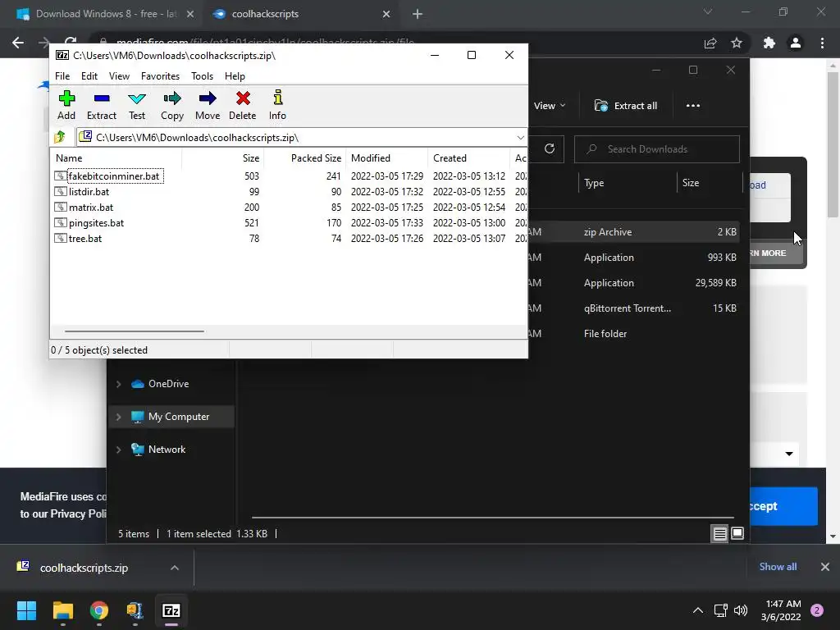Open the View menu in 7-Zip

tap(119, 76)
